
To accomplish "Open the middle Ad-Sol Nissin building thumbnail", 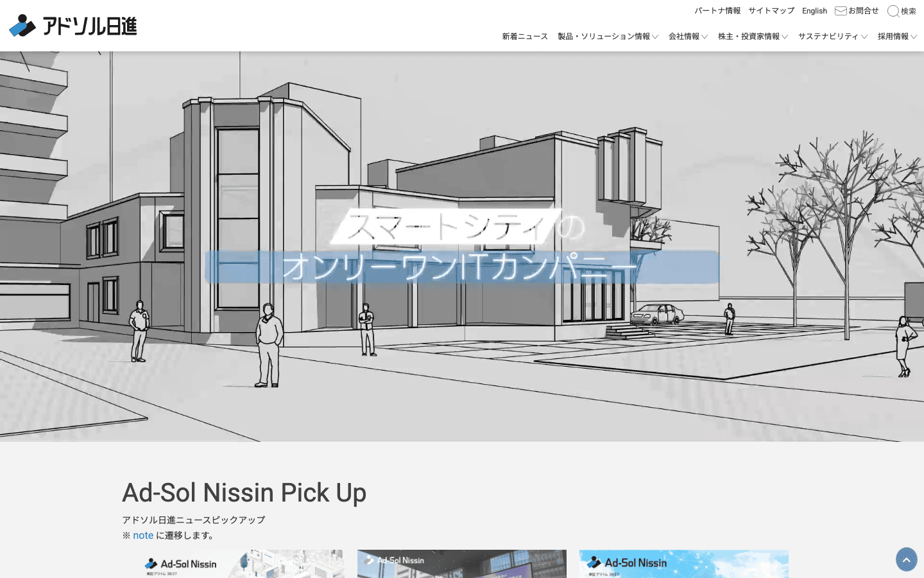I will [462, 564].
